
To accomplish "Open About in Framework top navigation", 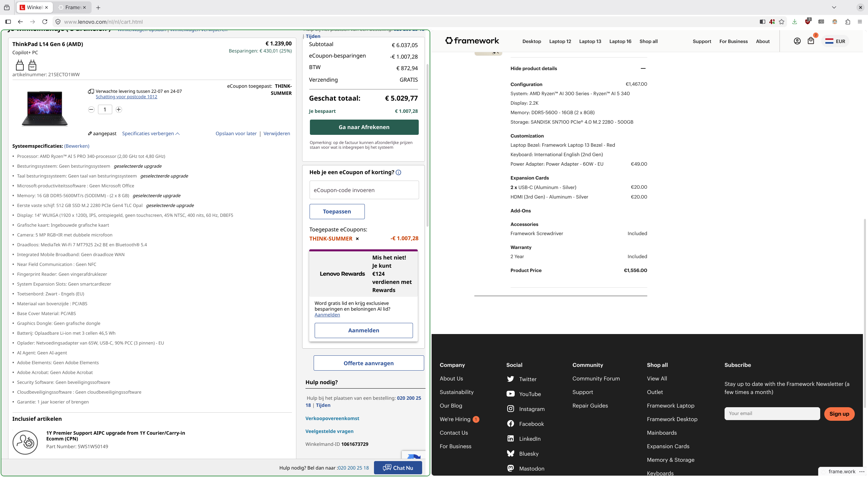I will click(x=763, y=41).
